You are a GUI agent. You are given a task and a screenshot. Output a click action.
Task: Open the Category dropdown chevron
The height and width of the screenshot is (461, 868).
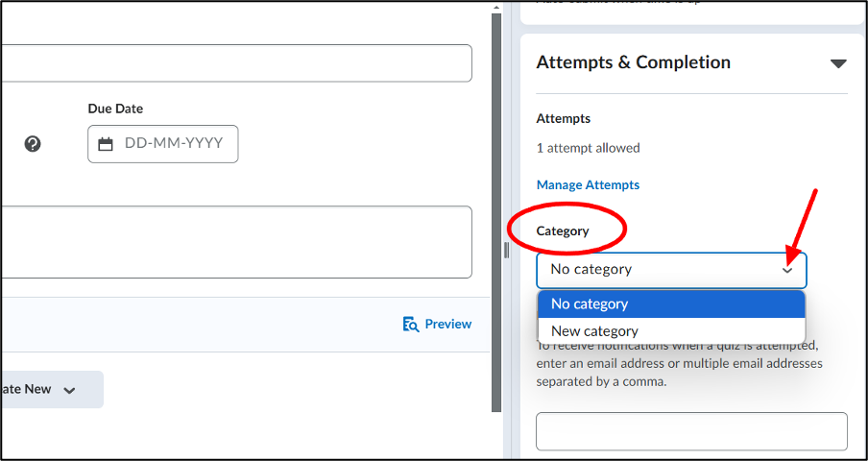tap(787, 271)
